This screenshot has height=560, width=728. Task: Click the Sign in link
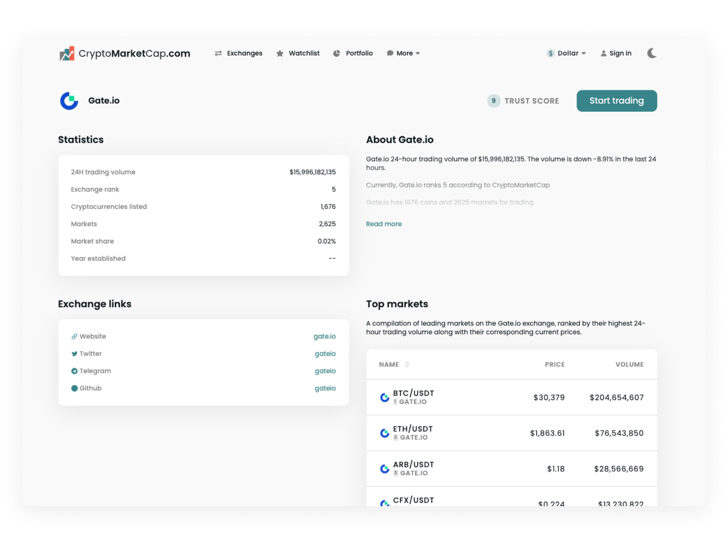(x=620, y=53)
